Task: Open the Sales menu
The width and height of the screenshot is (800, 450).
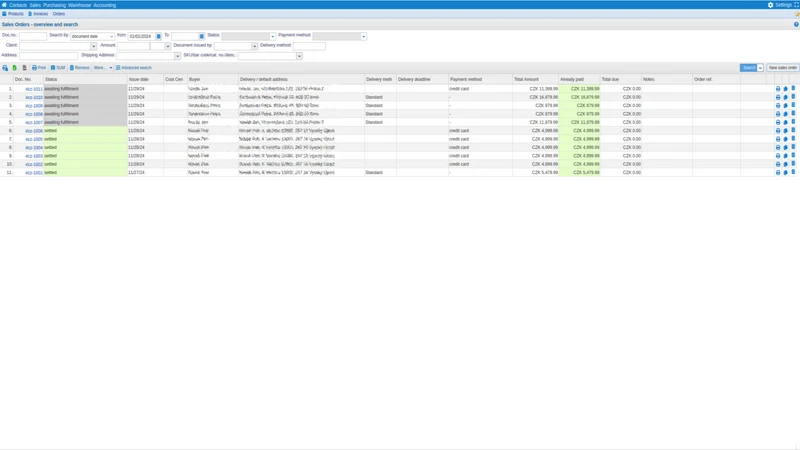Action: [35, 5]
